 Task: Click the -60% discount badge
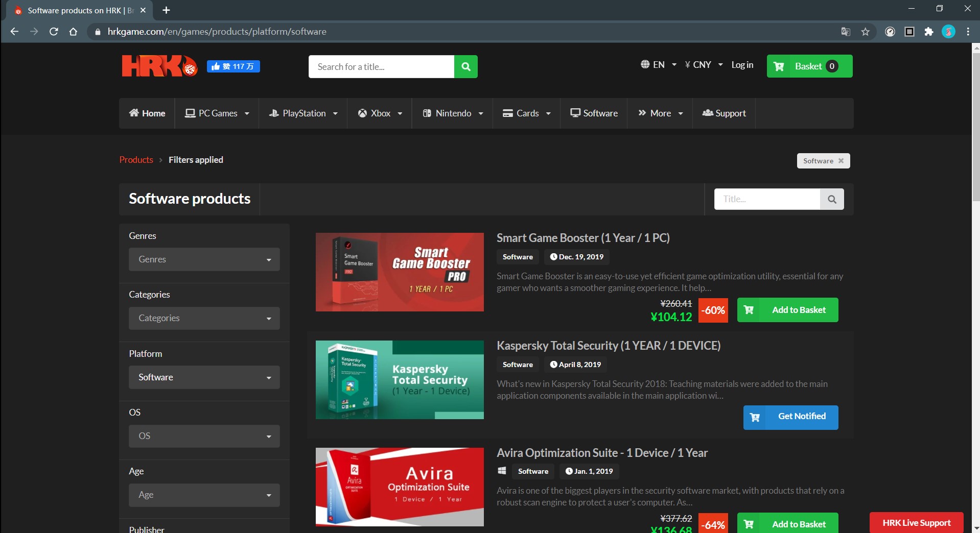click(713, 310)
